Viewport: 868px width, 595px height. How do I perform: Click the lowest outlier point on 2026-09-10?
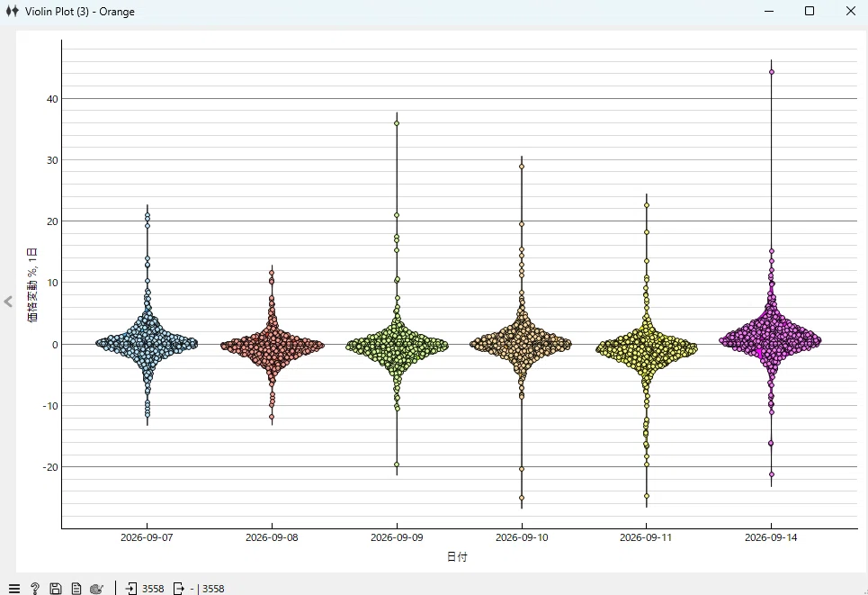pyautogui.click(x=522, y=498)
